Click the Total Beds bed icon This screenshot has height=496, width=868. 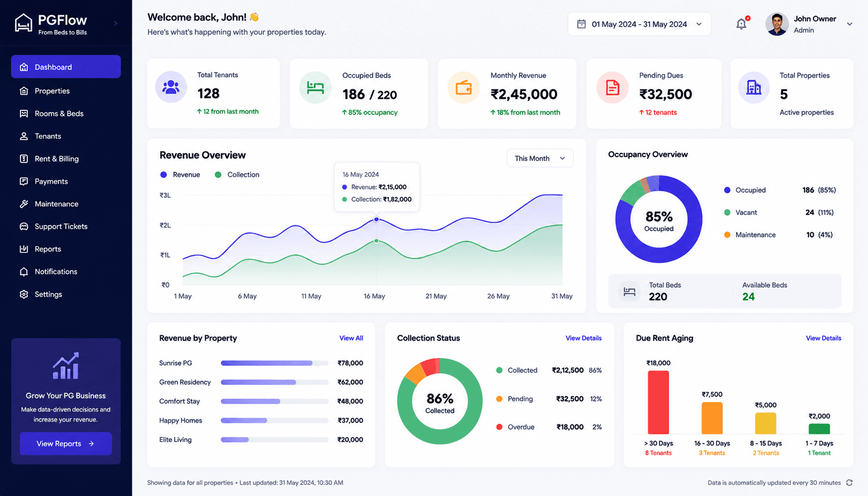pyautogui.click(x=629, y=291)
